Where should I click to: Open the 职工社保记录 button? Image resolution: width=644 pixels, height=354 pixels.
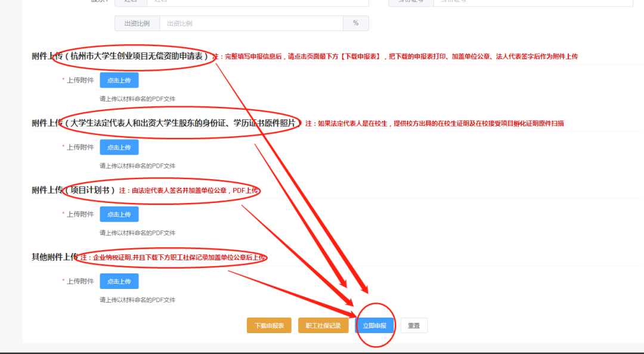coord(323,325)
